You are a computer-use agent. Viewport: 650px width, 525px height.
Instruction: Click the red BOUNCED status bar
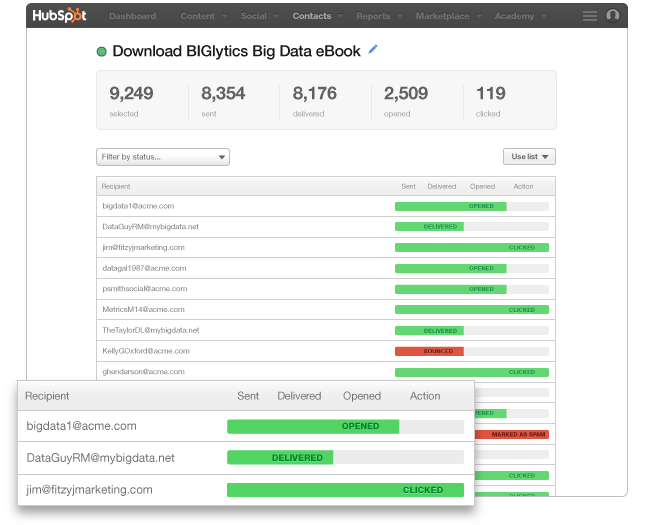(x=429, y=351)
